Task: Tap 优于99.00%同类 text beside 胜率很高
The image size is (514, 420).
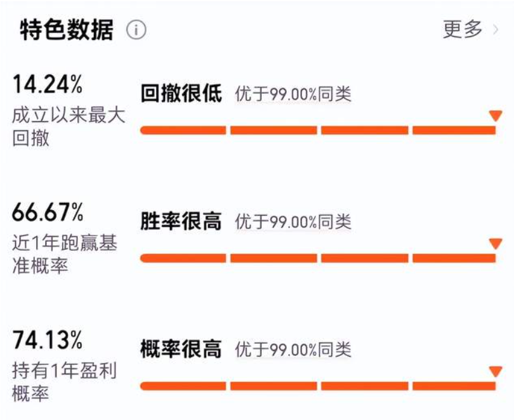Action: point(293,222)
